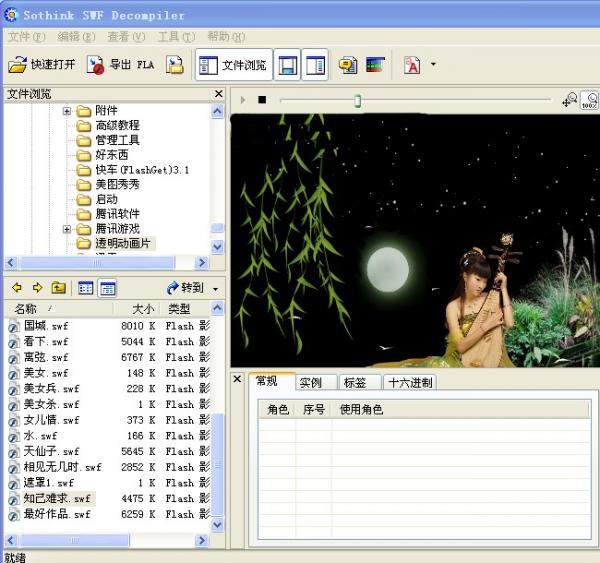Open the Help (帮助) menu
600x563 pixels.
226,37
